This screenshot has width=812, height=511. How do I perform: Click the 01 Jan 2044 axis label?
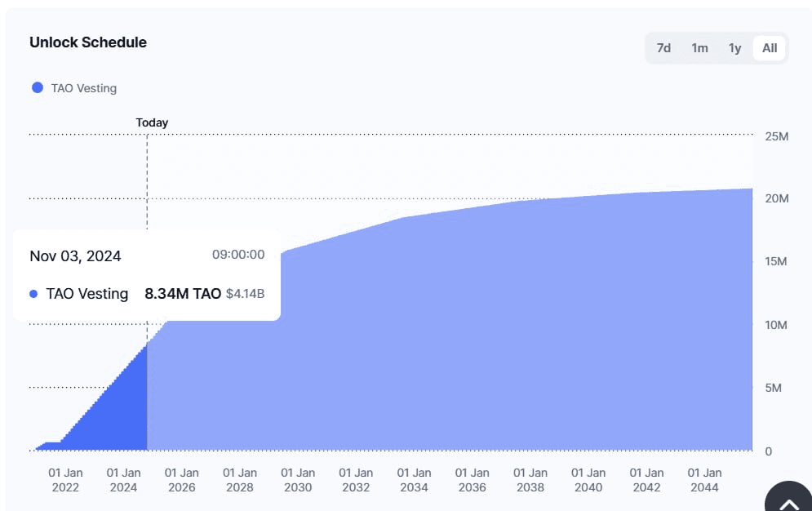pyautogui.click(x=704, y=480)
